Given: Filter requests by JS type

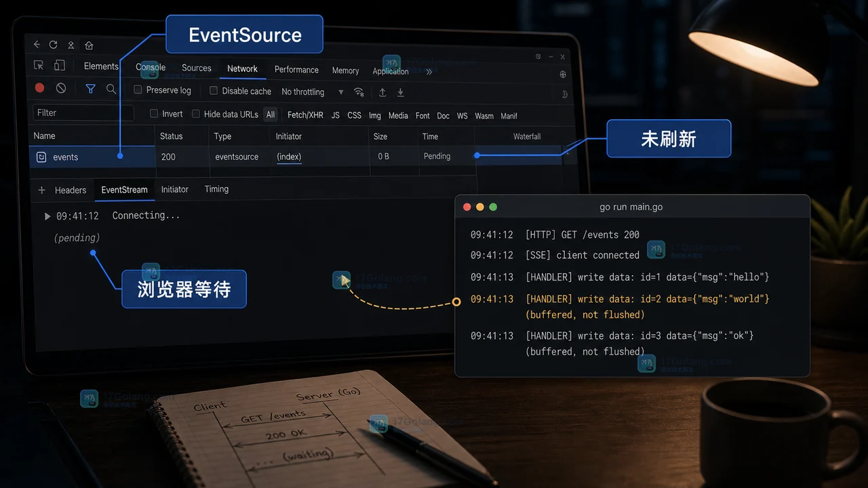Looking at the screenshot, I should (x=336, y=115).
